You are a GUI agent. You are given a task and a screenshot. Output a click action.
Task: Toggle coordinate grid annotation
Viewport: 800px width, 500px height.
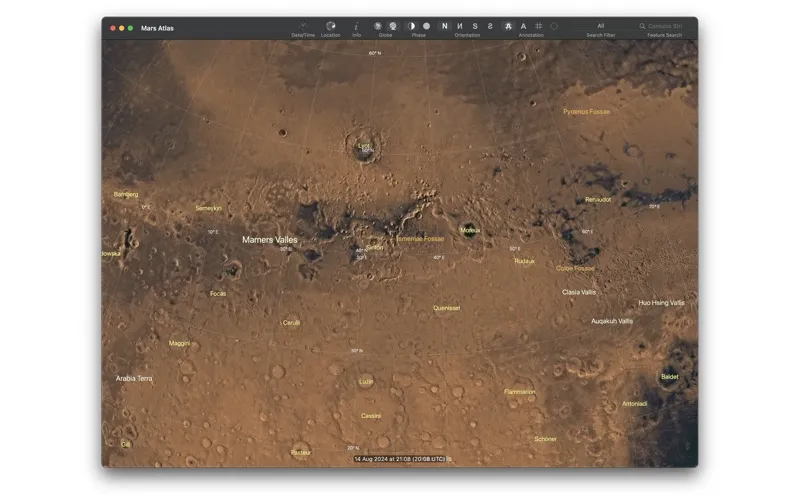[x=539, y=26]
